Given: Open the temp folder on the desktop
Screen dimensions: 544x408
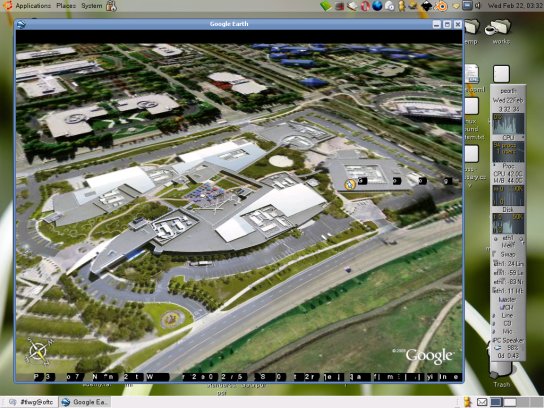Looking at the screenshot, I should click(x=472, y=32).
